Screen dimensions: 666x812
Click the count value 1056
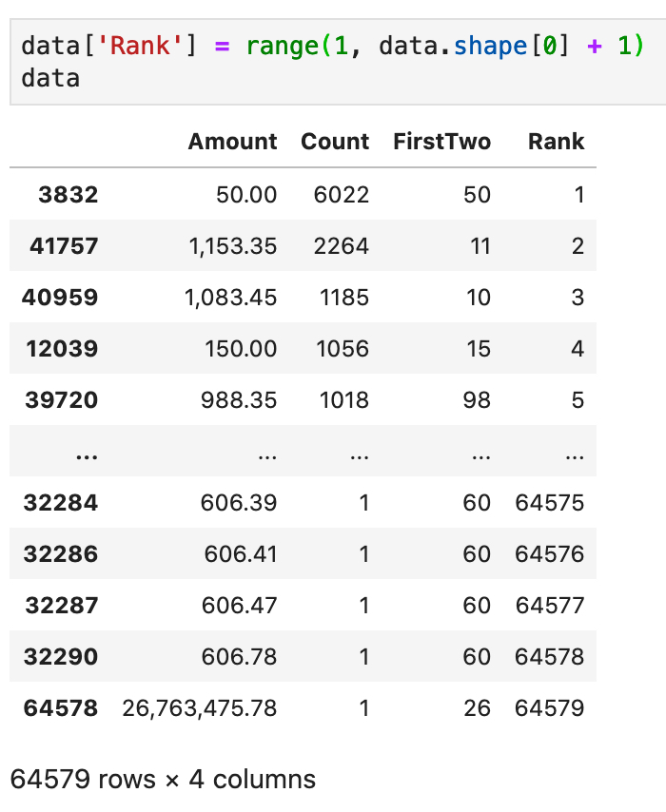tap(343, 349)
